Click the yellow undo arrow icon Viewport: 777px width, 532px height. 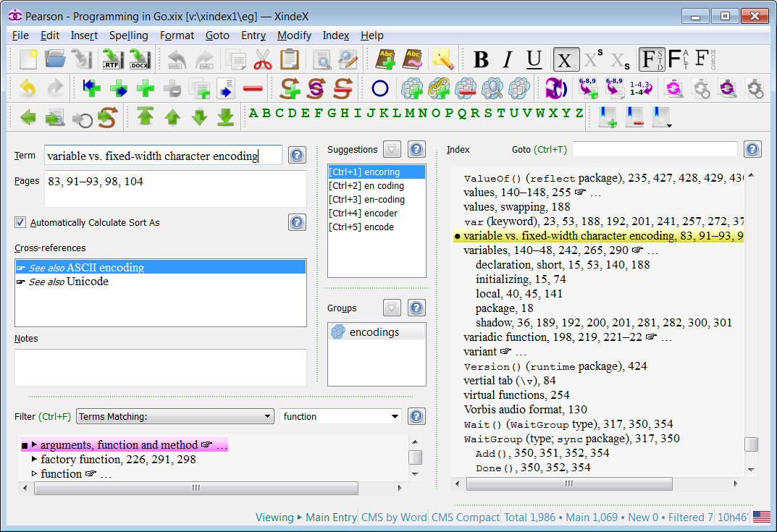[x=28, y=88]
